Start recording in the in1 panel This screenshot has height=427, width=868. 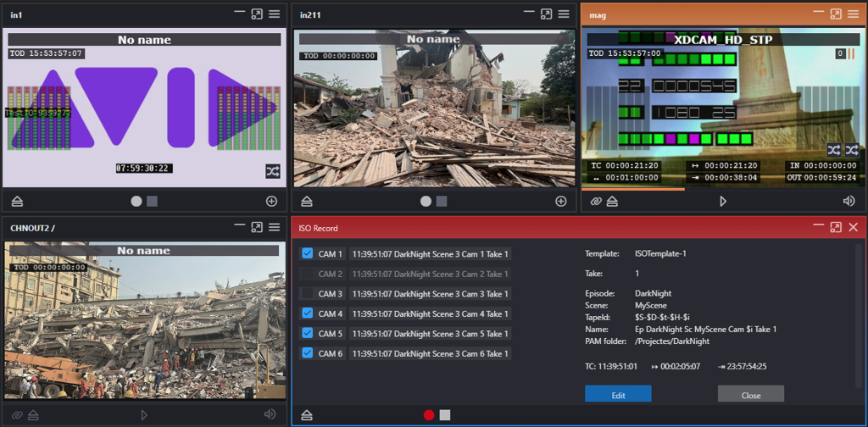136,202
